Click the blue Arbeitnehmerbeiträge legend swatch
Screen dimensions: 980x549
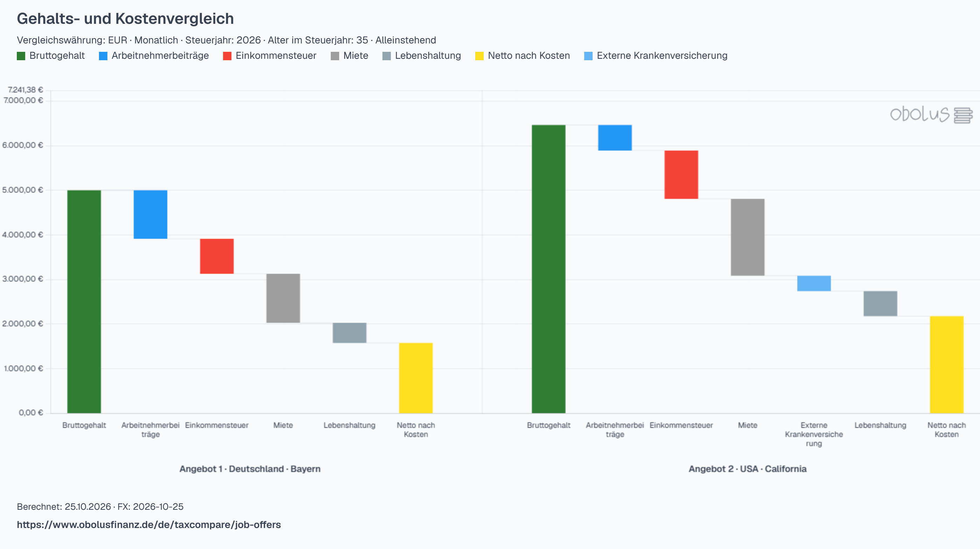[x=103, y=56]
